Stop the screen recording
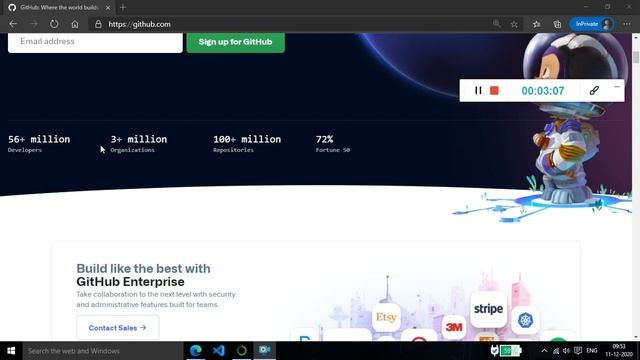640x360 pixels. pos(494,90)
